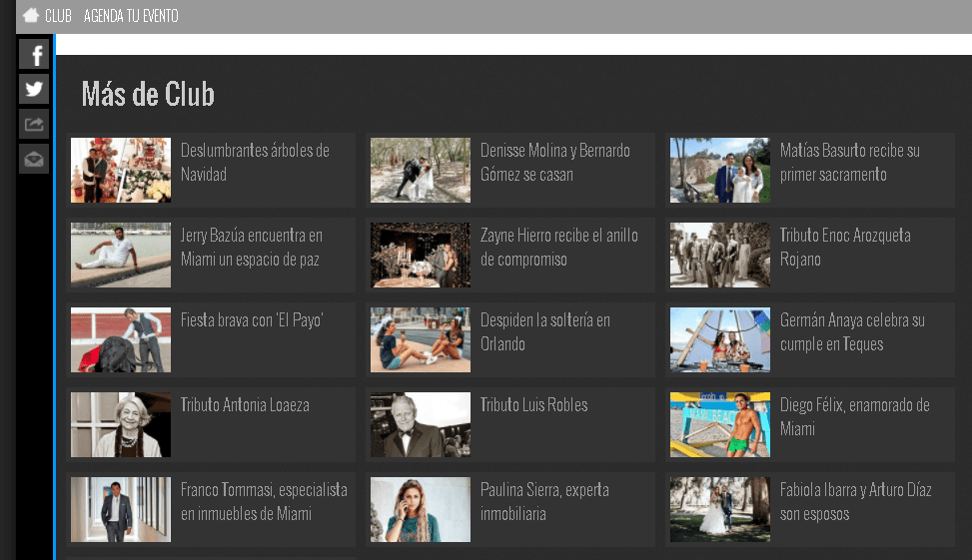The width and height of the screenshot is (972, 560).
Task: Share the page on Twitter
Action: pyautogui.click(x=34, y=90)
